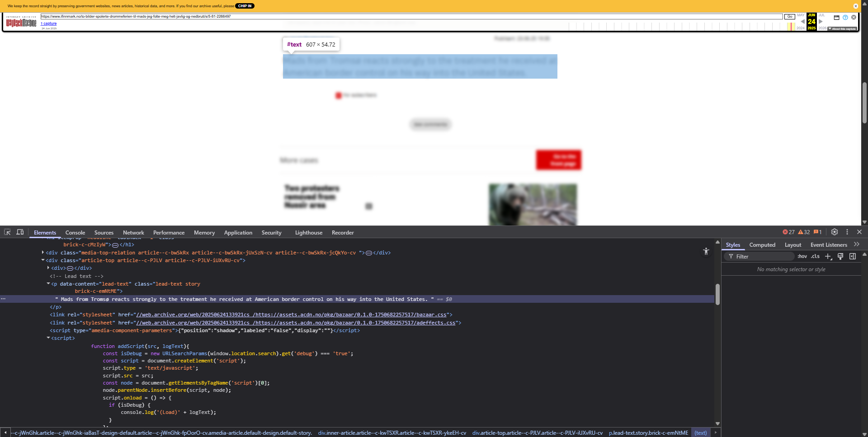Add new style rule plus icon
The height and width of the screenshot is (437, 868).
click(x=828, y=256)
